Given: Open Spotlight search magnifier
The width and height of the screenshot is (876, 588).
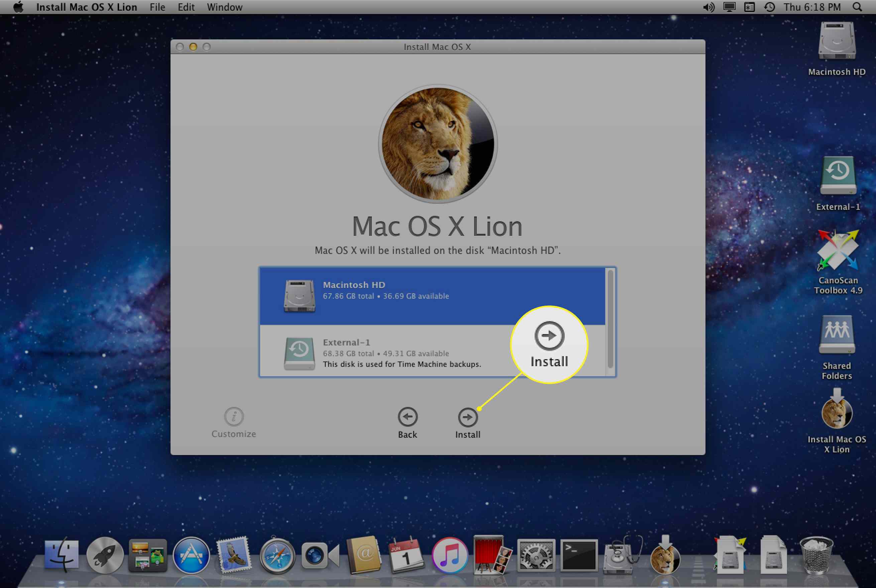Looking at the screenshot, I should coord(857,7).
